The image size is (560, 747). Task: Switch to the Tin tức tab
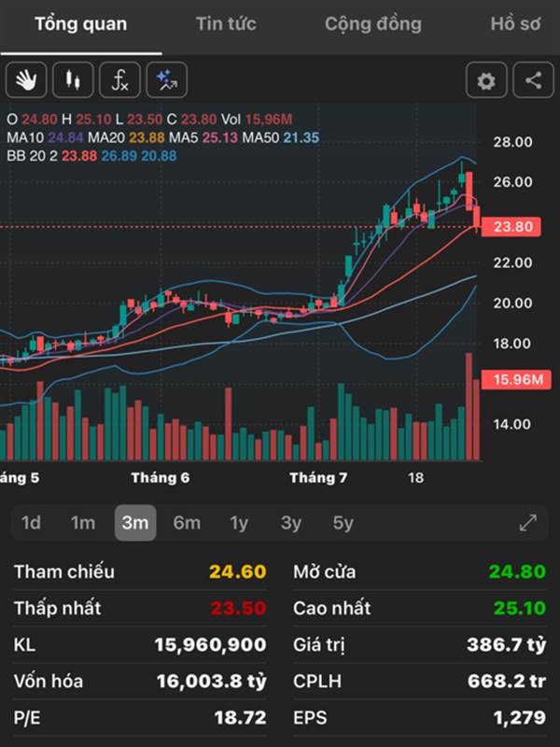[226, 24]
